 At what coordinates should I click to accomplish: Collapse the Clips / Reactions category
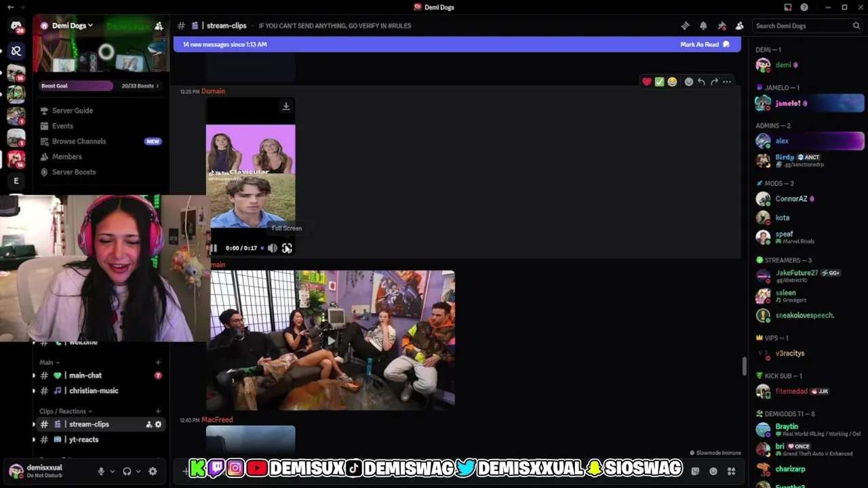66,411
